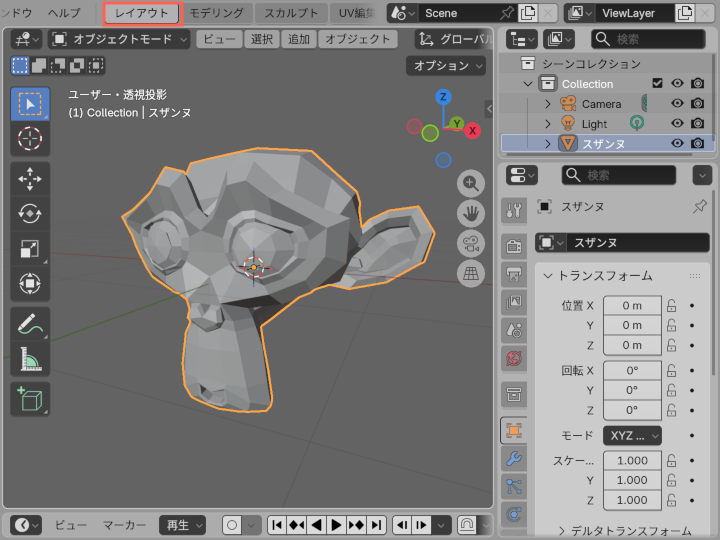Open the Scene properties tab

514,330
